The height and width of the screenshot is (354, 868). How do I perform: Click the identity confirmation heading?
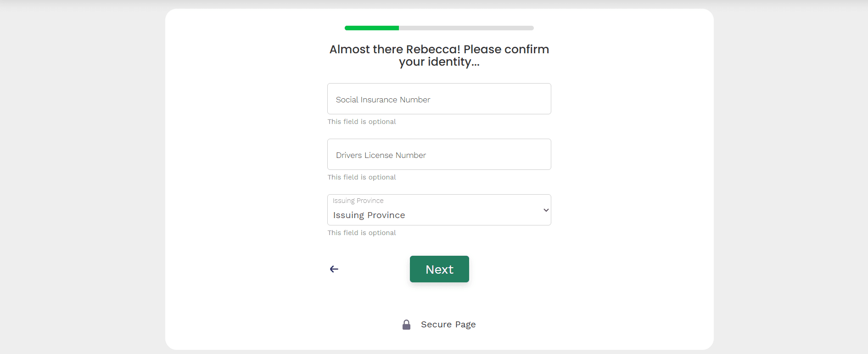439,55
